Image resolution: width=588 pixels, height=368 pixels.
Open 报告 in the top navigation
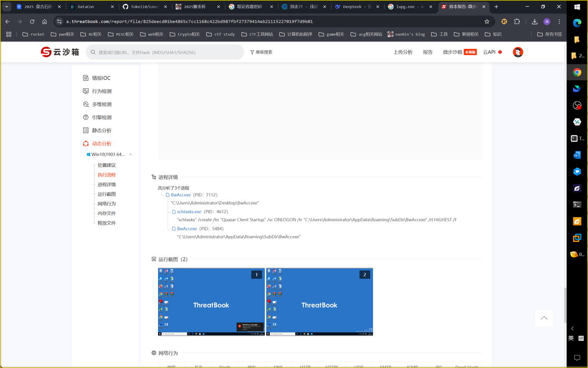pos(428,52)
